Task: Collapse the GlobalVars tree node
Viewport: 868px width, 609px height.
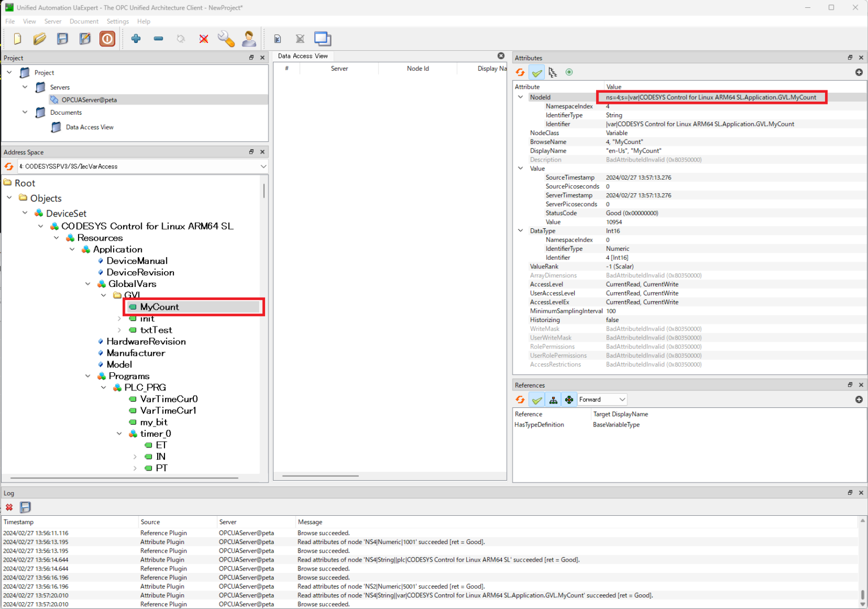Action: tap(88, 284)
